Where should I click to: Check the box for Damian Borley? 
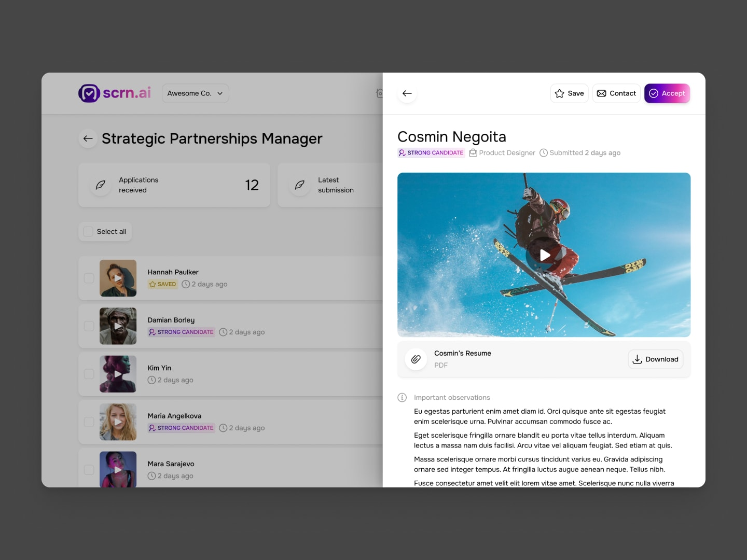point(89,326)
